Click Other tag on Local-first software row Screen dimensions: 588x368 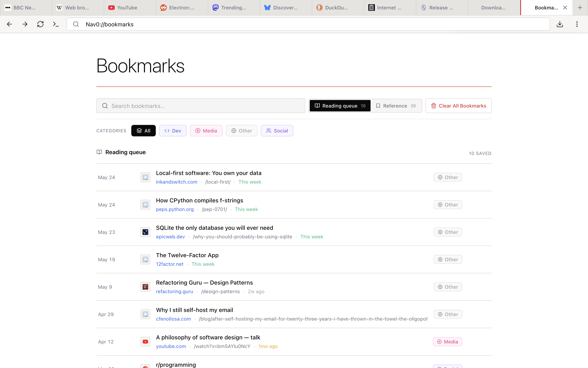click(448, 177)
